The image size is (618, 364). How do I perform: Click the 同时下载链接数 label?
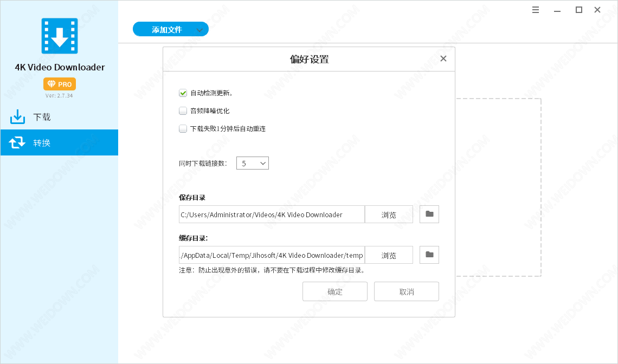tap(203, 164)
